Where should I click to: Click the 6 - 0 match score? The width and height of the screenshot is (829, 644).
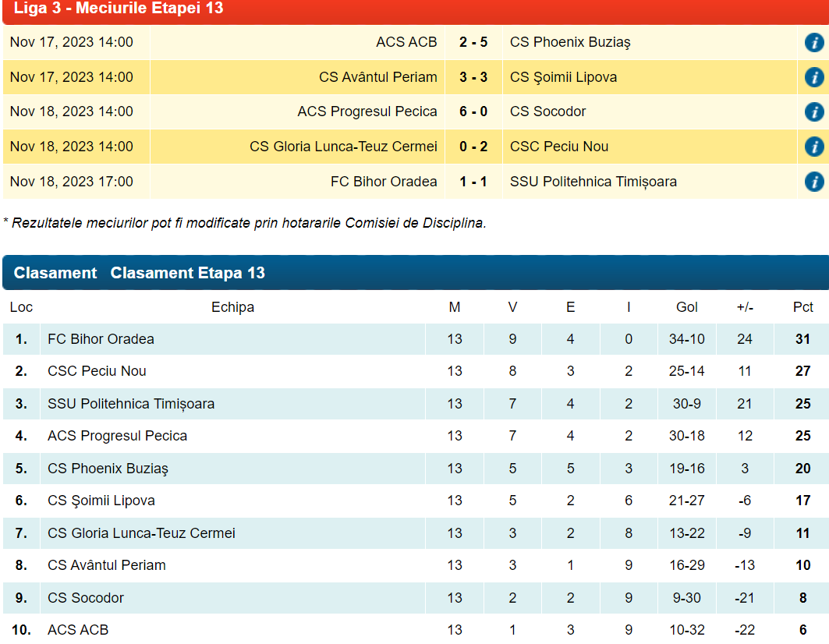click(473, 111)
